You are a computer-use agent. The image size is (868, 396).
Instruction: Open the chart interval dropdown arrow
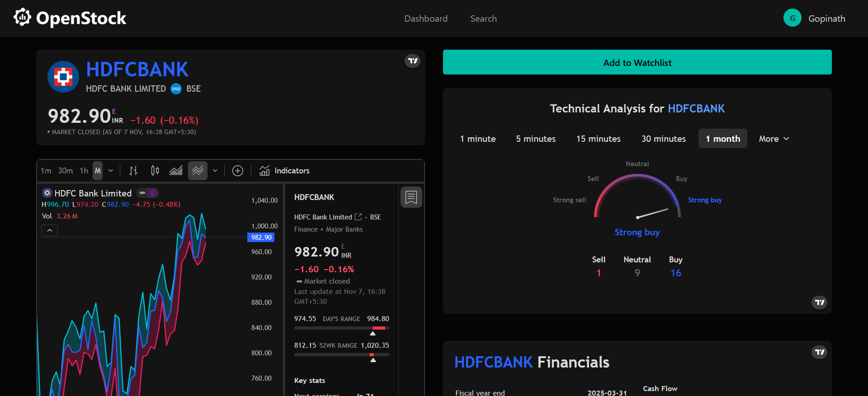111,171
